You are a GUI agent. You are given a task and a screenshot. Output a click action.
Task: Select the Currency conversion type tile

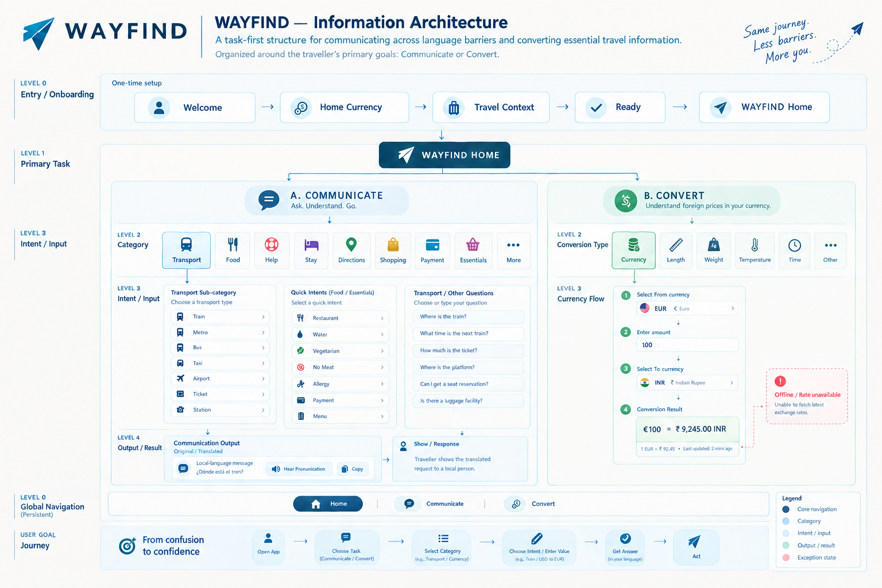point(634,250)
